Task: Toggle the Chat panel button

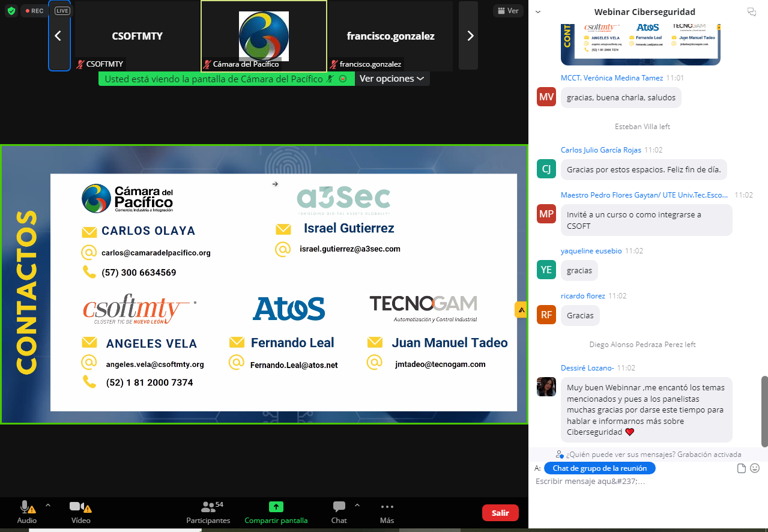Action: tap(339, 513)
